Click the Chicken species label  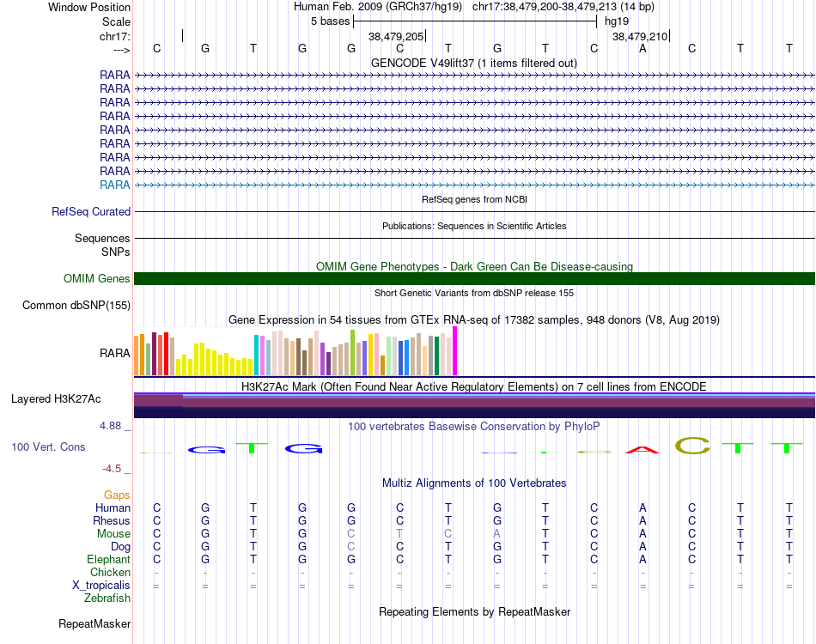click(x=110, y=573)
